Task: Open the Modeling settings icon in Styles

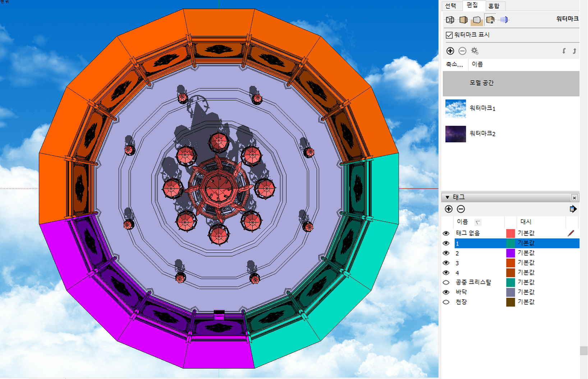Action: [504, 20]
